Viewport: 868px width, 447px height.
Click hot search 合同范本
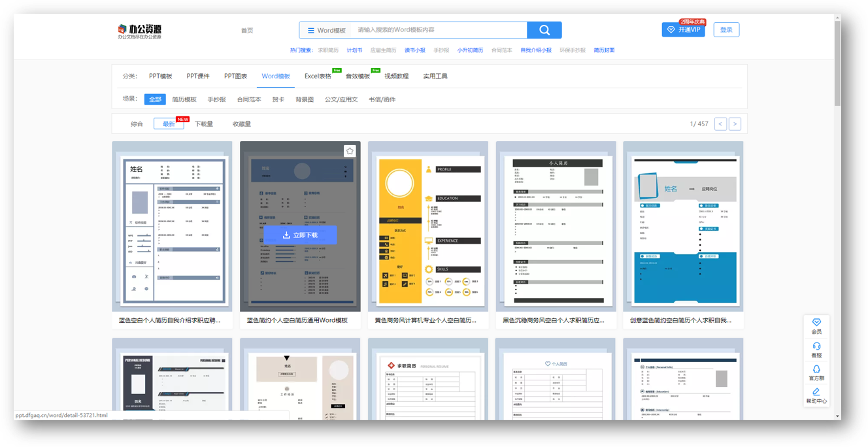(x=501, y=50)
